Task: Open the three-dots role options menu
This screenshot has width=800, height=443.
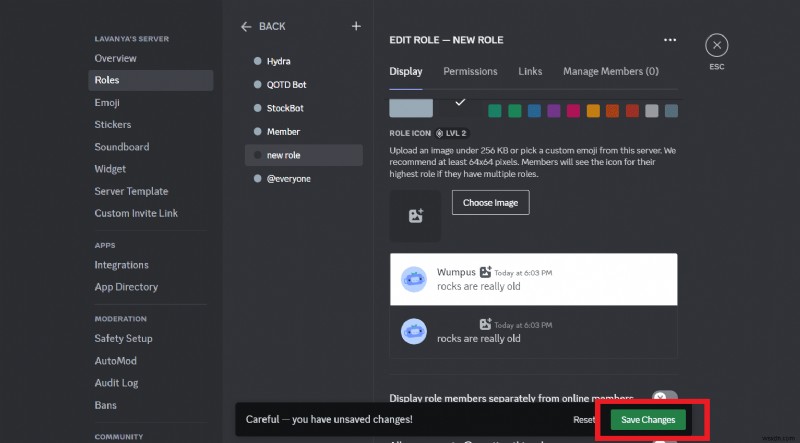Action: coord(669,40)
